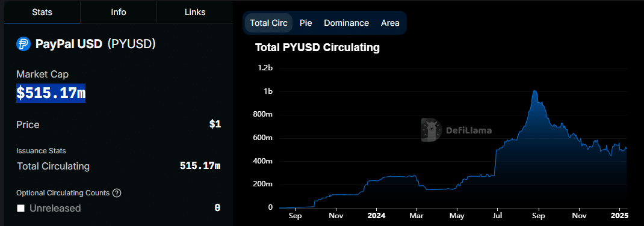Choose the Total Circ chart view
This screenshot has height=226, width=644.
268,23
